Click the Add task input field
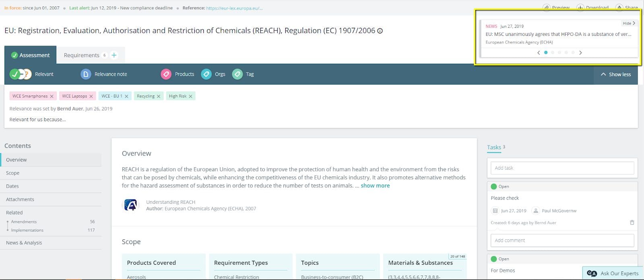The image size is (644, 280). click(562, 168)
